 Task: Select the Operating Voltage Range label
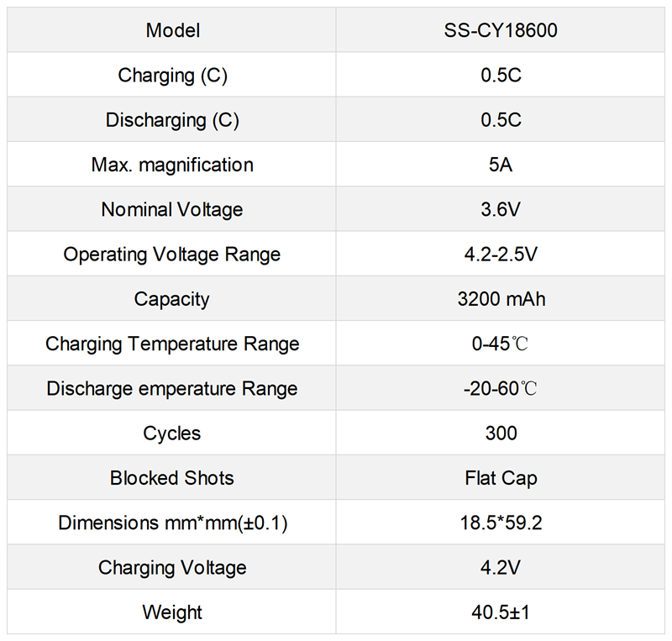click(x=172, y=254)
